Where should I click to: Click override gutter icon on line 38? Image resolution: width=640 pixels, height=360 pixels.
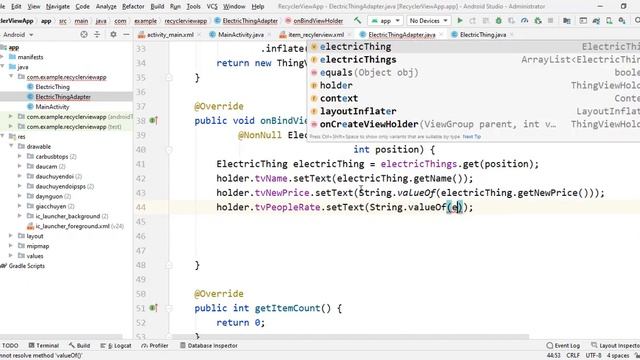tap(153, 120)
